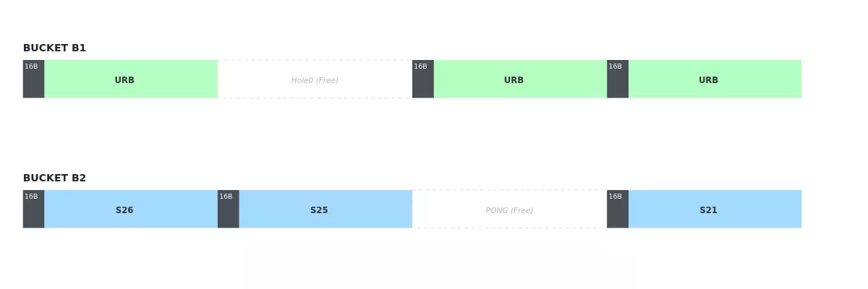Click the 'PONG (Free)' italic text label
This screenshot has height=289, width=868.
[509, 210]
